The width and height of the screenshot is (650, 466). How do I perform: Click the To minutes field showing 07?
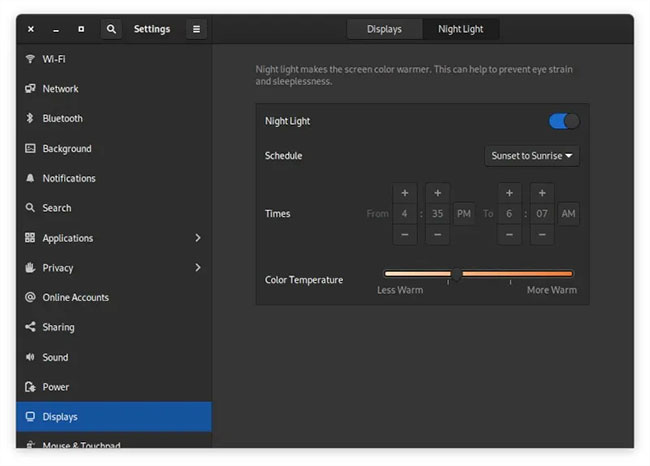pos(542,214)
